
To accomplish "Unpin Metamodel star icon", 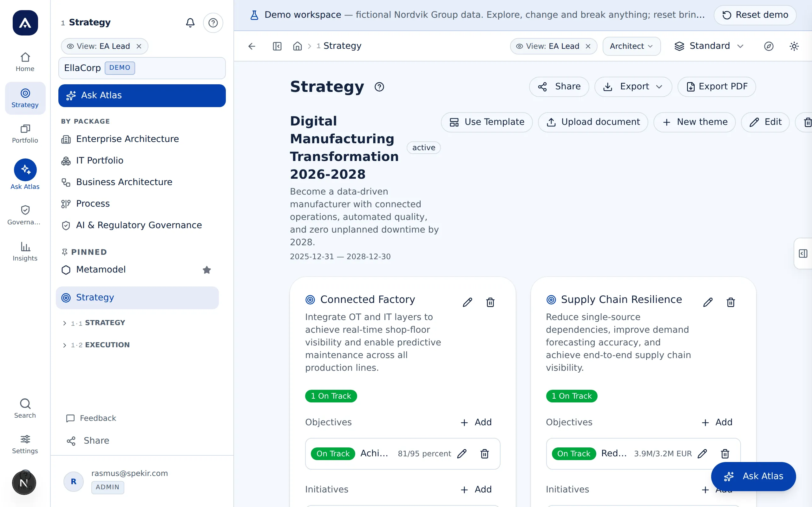I will (207, 270).
